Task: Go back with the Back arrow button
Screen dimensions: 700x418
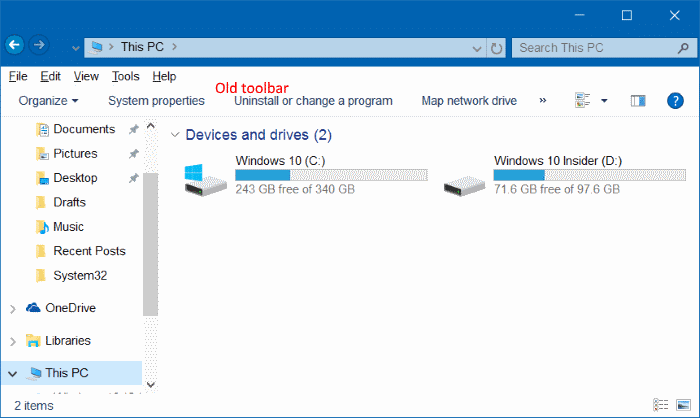Action: [x=15, y=45]
